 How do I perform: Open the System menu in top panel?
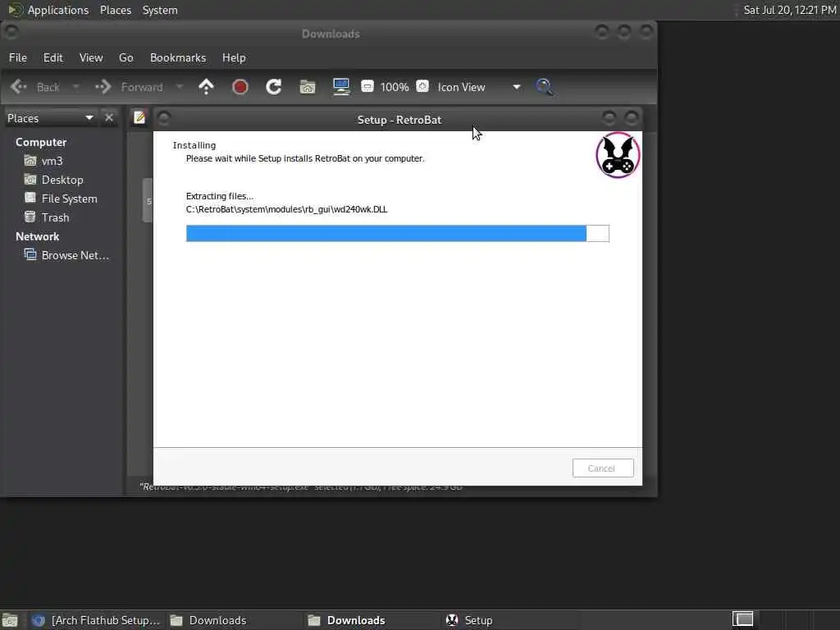click(160, 10)
